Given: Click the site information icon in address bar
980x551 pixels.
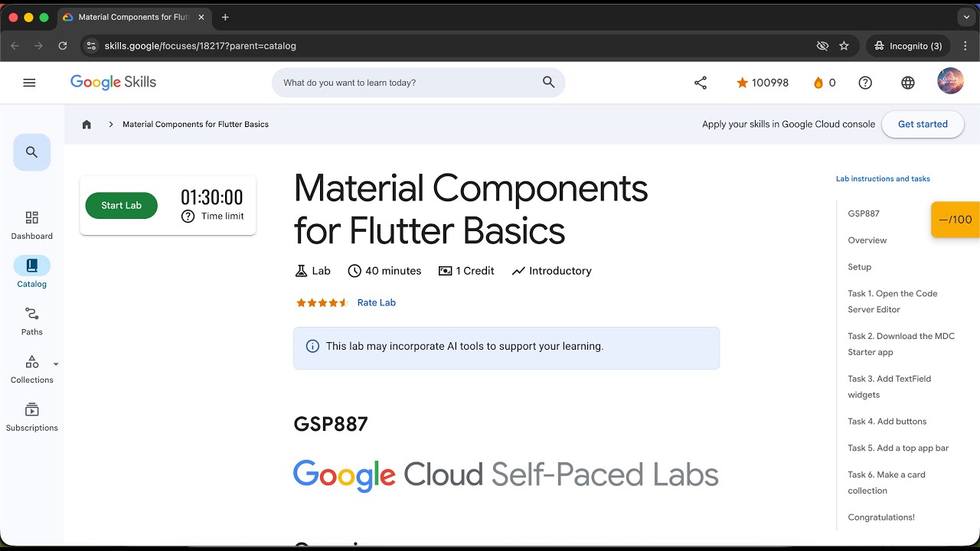Looking at the screenshot, I should (91, 46).
